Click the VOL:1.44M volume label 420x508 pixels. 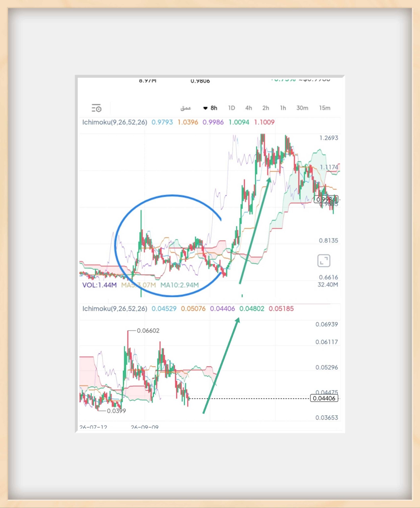point(99,285)
